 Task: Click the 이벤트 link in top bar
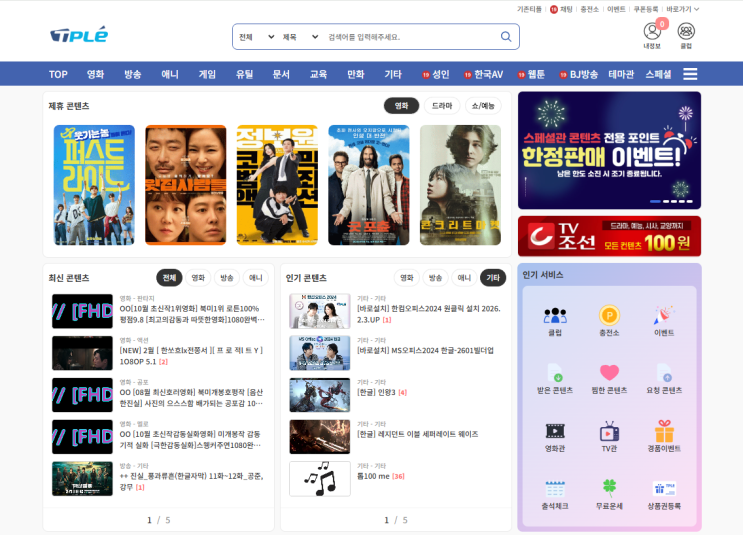tap(616, 9)
